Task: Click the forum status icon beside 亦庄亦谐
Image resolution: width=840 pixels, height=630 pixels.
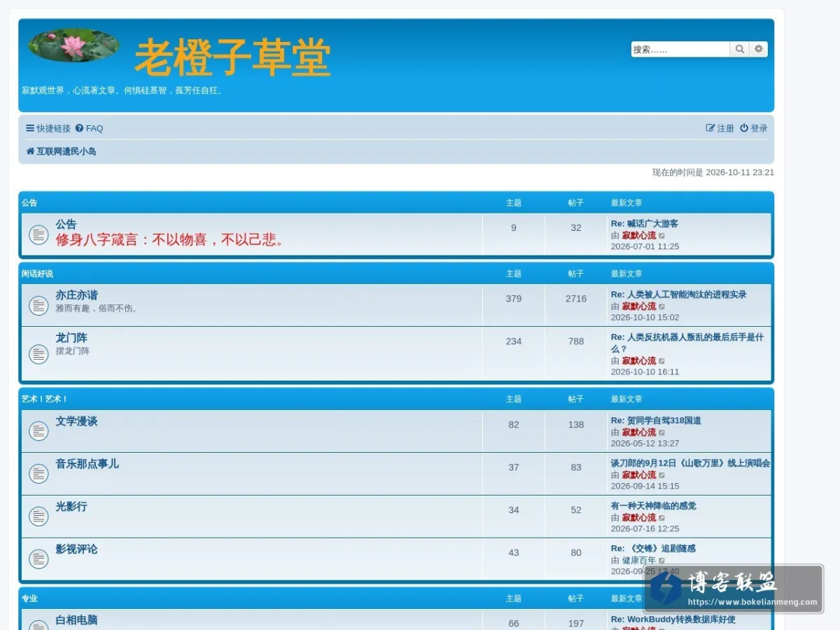Action: (x=38, y=305)
